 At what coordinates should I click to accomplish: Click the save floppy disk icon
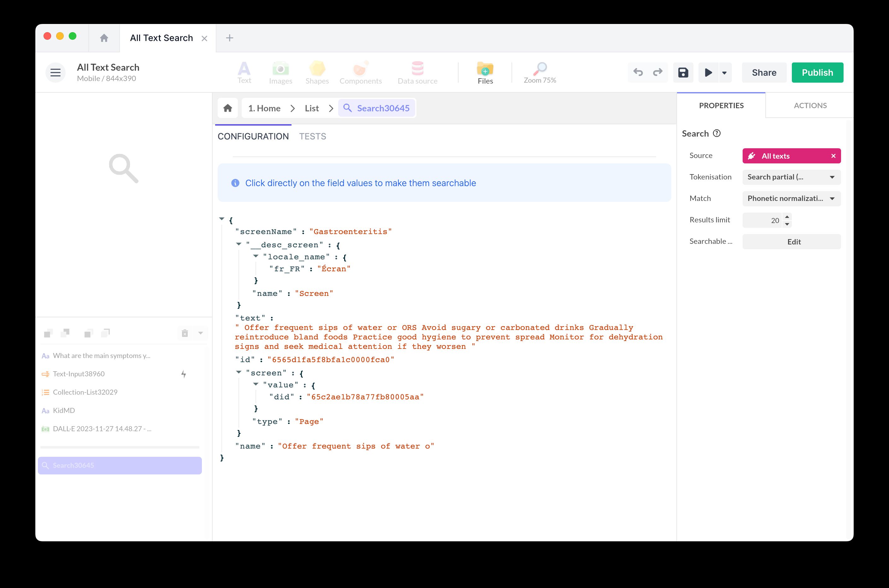coord(683,72)
